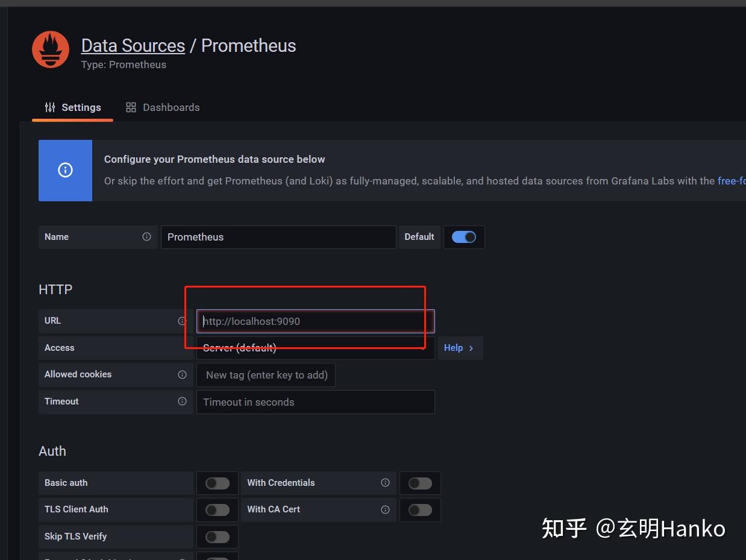Click info icon next to With CA Cert

(x=385, y=509)
